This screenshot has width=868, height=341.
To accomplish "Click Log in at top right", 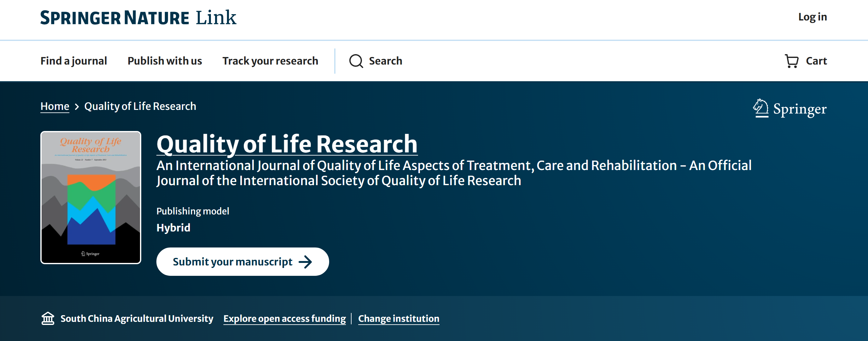I will [812, 17].
